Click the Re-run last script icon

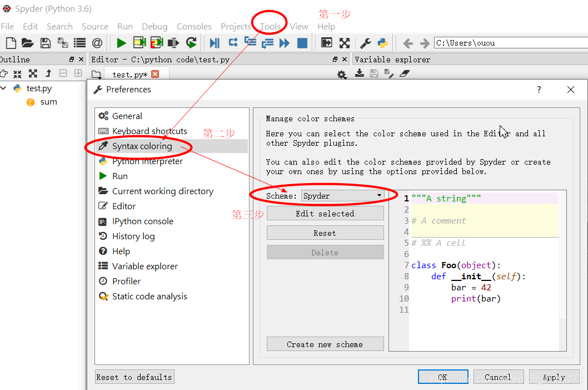click(191, 43)
